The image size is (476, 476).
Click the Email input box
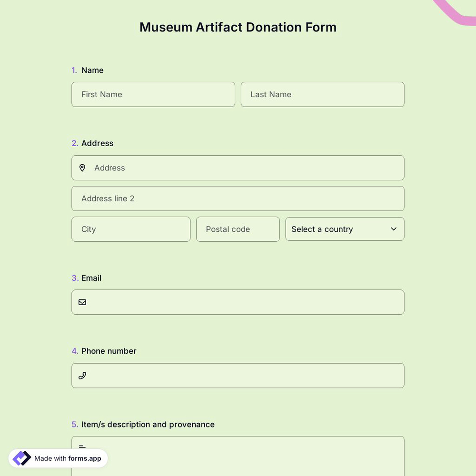[x=238, y=302]
